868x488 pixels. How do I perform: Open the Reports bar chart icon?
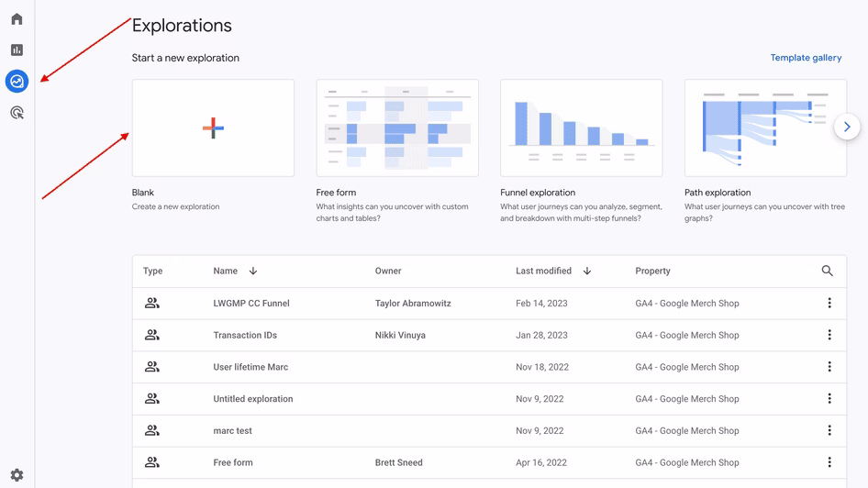tap(17, 50)
